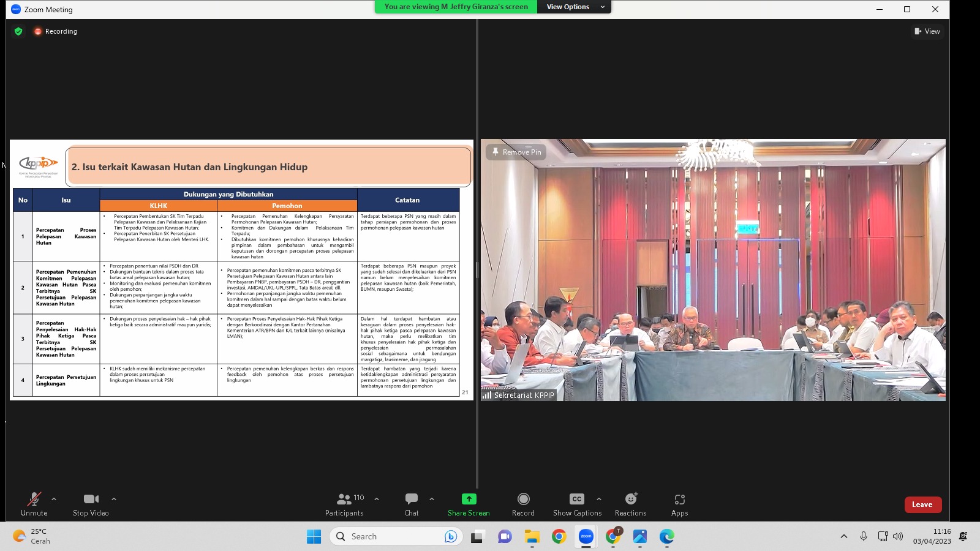The width and height of the screenshot is (980, 551).
Task: Expand caption options arrow beside Show Captions
Action: pyautogui.click(x=598, y=499)
